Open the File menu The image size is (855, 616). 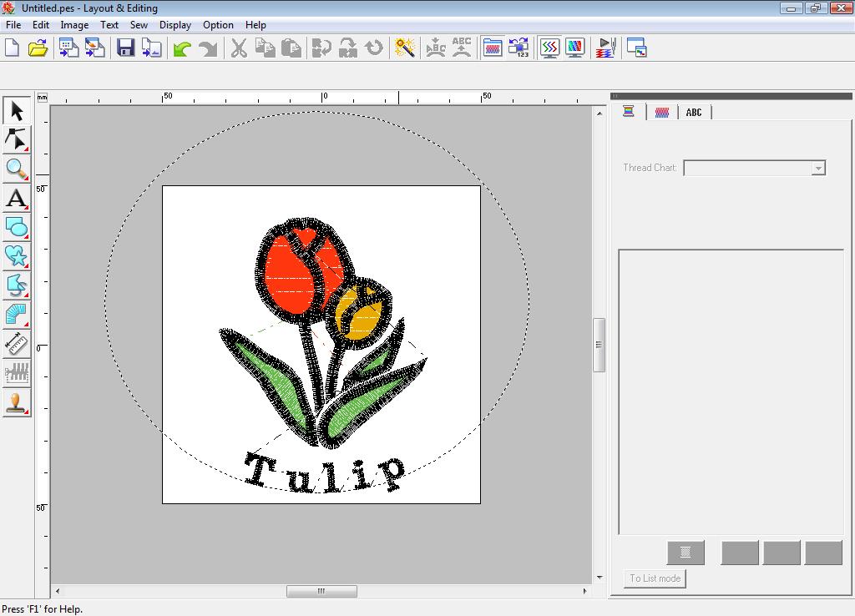[13, 25]
